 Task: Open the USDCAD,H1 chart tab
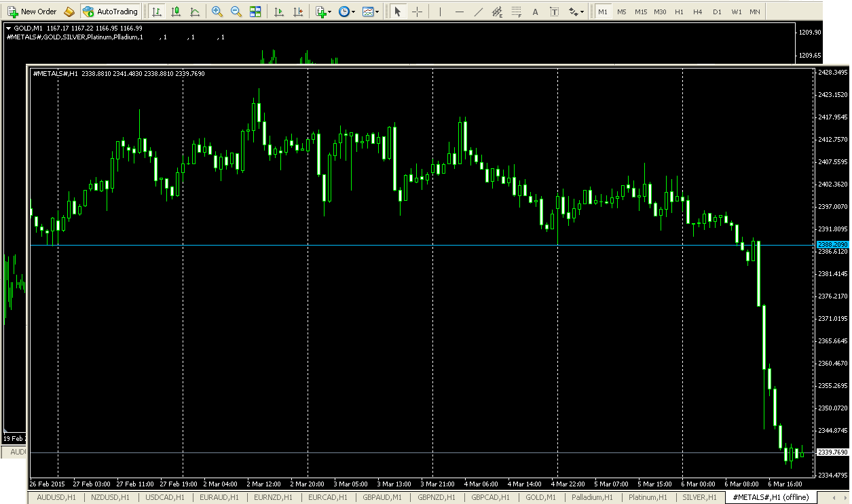pyautogui.click(x=164, y=497)
